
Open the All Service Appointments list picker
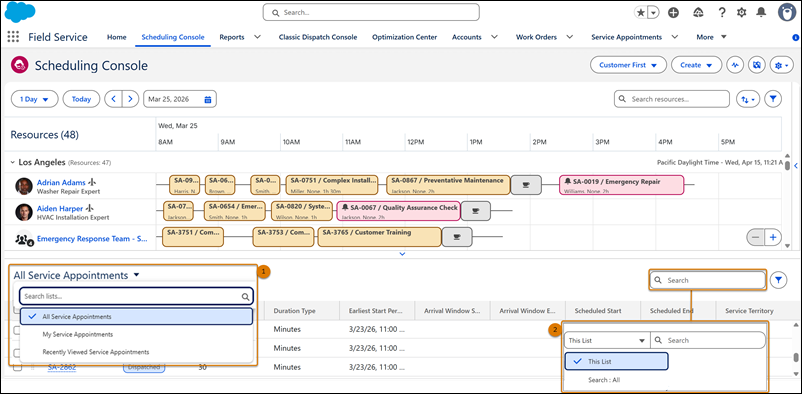[77, 275]
